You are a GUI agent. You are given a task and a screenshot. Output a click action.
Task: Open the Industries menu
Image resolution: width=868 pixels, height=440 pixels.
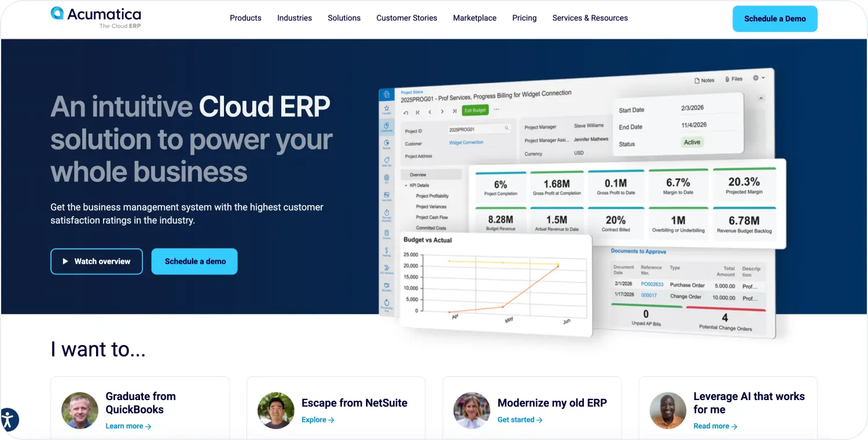(295, 18)
